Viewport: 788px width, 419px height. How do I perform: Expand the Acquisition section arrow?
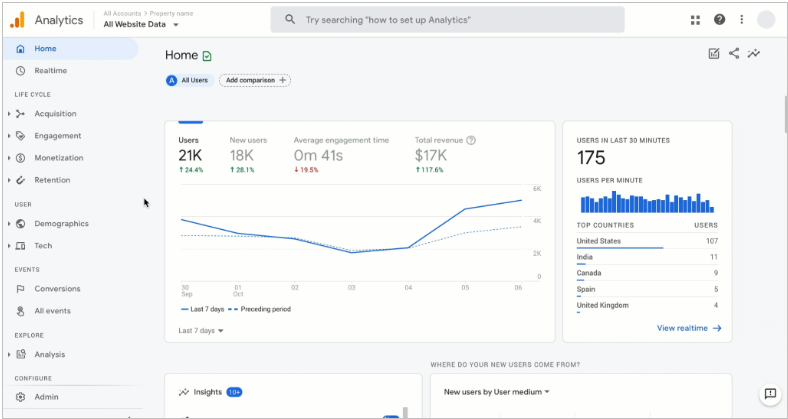coord(9,114)
